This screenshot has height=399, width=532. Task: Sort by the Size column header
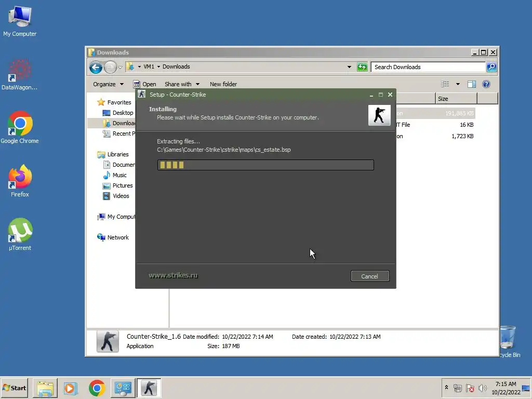coord(456,99)
